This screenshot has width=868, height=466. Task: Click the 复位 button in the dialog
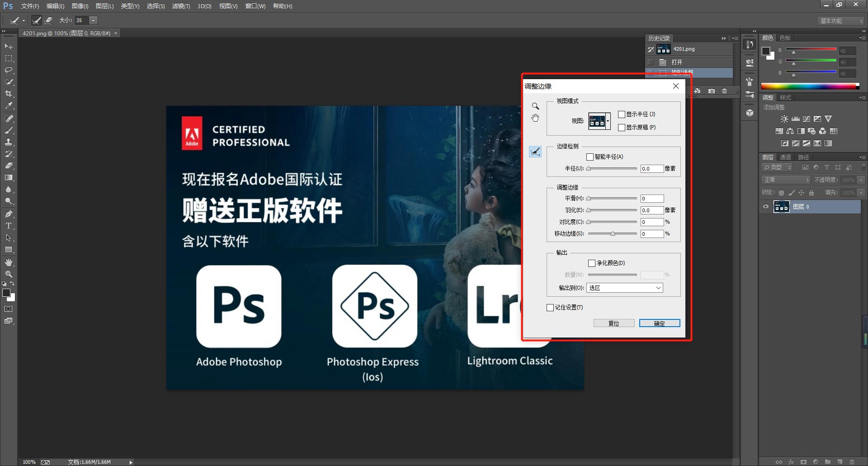pos(614,323)
